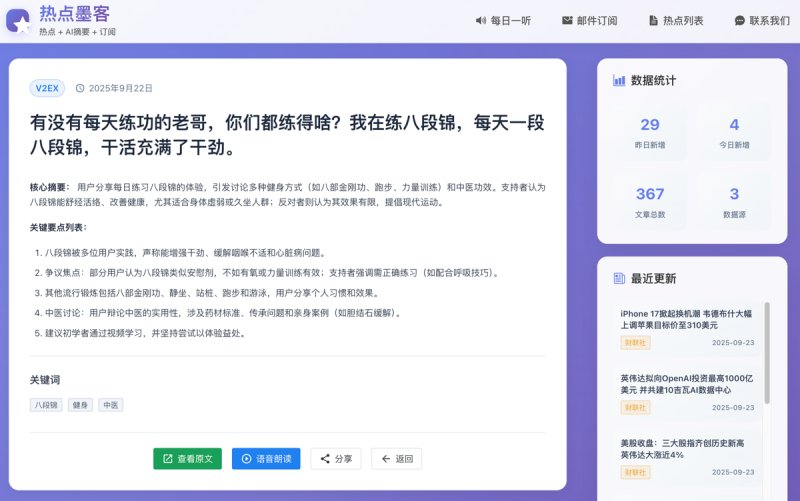This screenshot has height=501, width=800.
Task: Start 语音朗读 voice playback
Action: point(266,459)
